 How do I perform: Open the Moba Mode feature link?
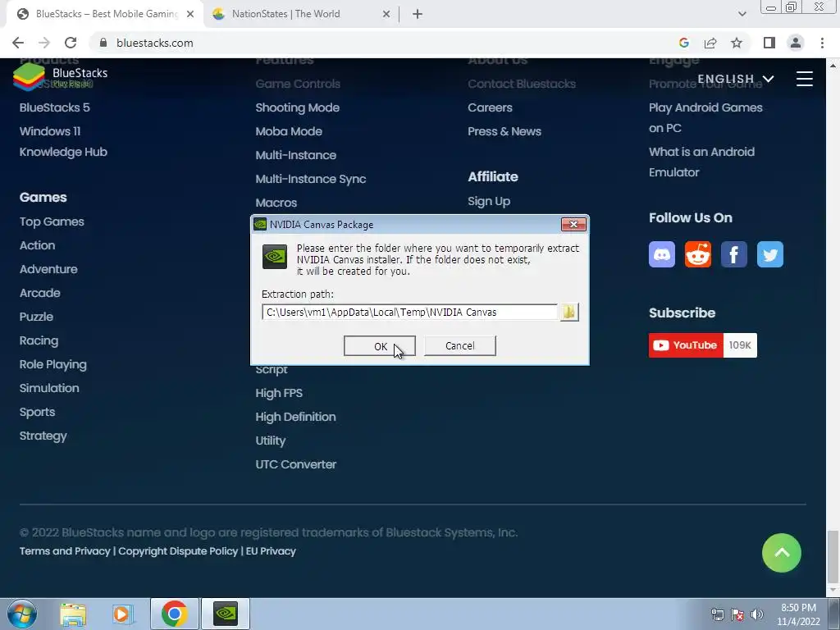tap(289, 131)
